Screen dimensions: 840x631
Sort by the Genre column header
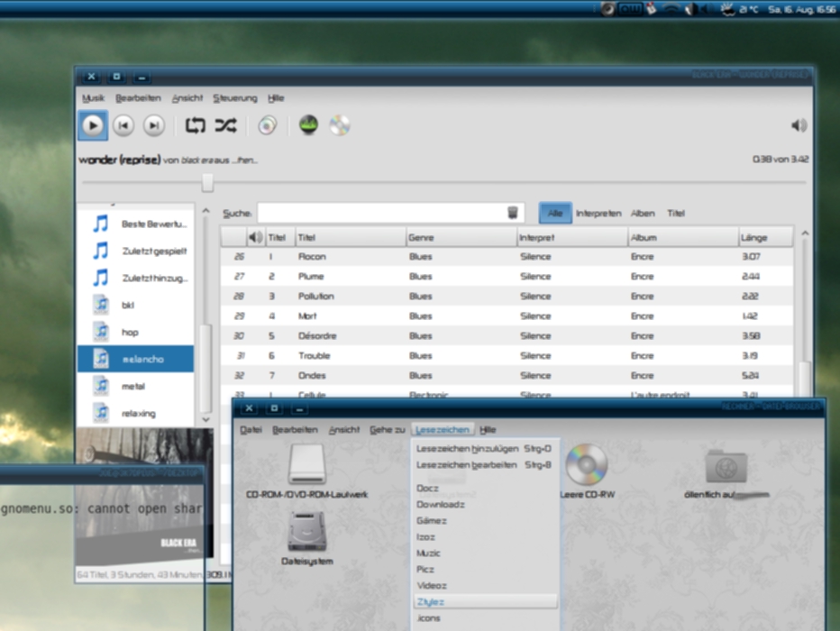461,237
